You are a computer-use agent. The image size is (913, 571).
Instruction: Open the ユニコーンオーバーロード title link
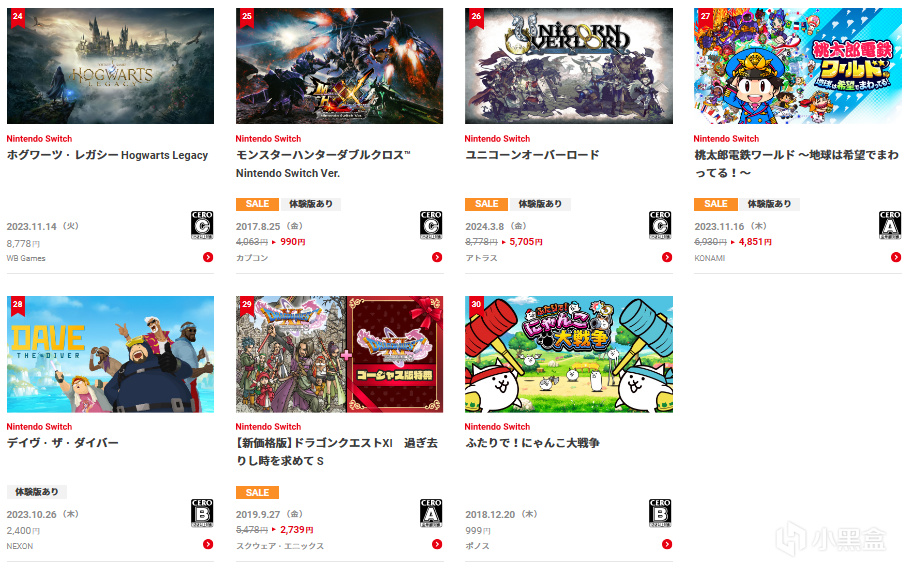point(532,155)
